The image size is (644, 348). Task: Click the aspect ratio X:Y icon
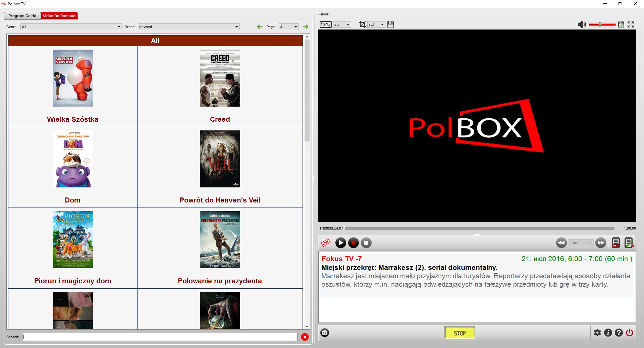pos(325,24)
